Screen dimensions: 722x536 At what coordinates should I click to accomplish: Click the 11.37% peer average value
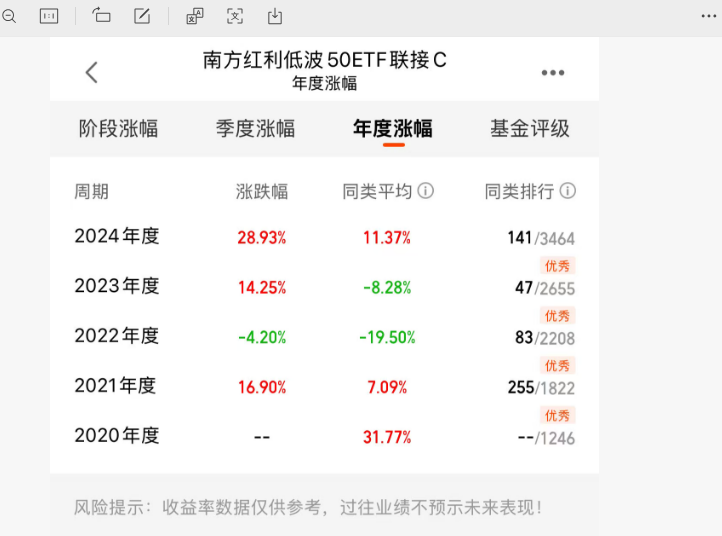[387, 238]
